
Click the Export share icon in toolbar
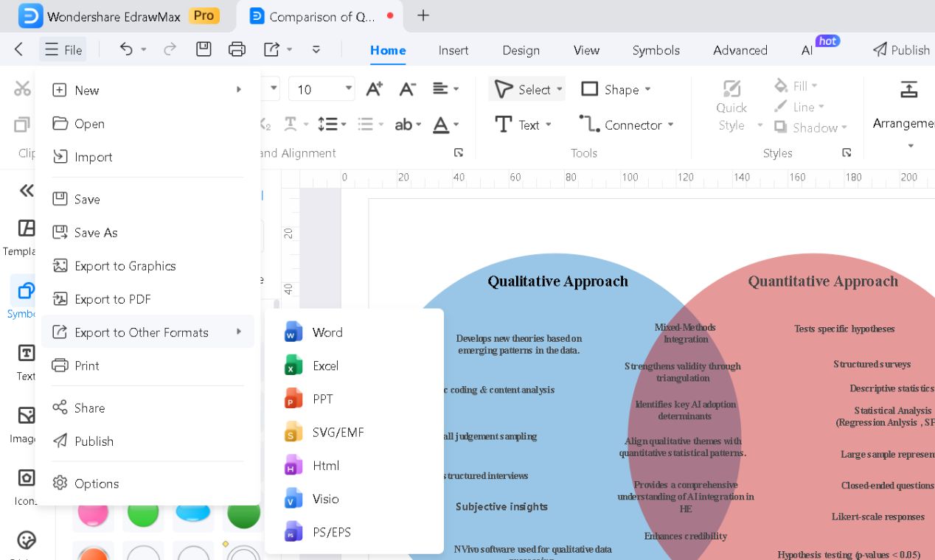tap(271, 49)
